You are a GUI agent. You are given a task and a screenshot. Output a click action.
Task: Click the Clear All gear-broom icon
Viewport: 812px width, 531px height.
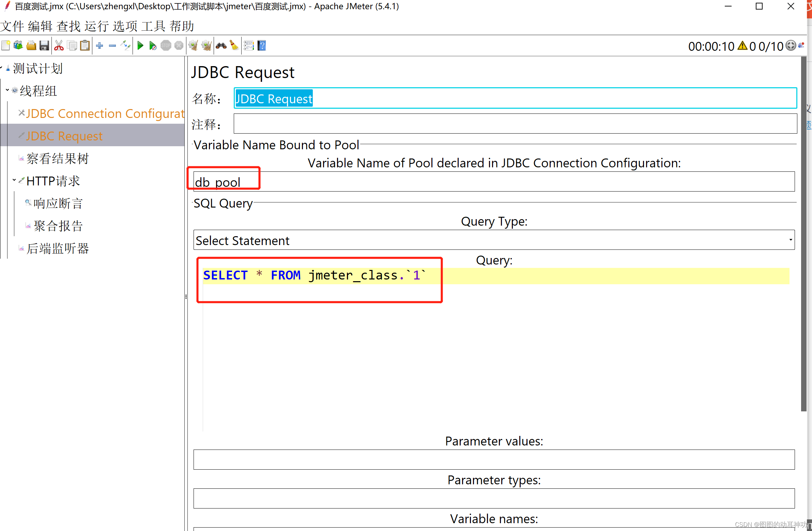[206, 45]
